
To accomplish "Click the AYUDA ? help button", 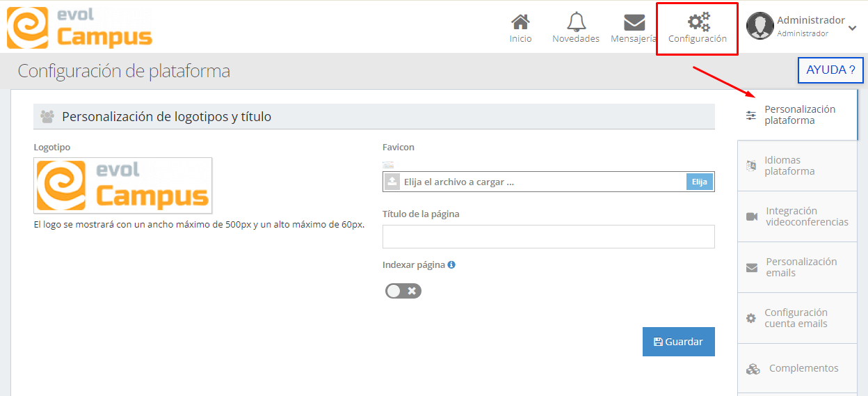I will point(830,70).
